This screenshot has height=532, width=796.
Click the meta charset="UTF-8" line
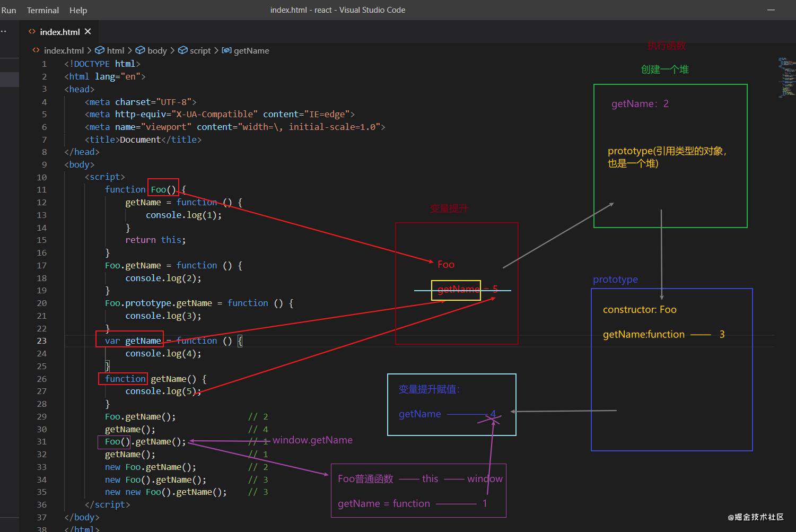point(141,102)
